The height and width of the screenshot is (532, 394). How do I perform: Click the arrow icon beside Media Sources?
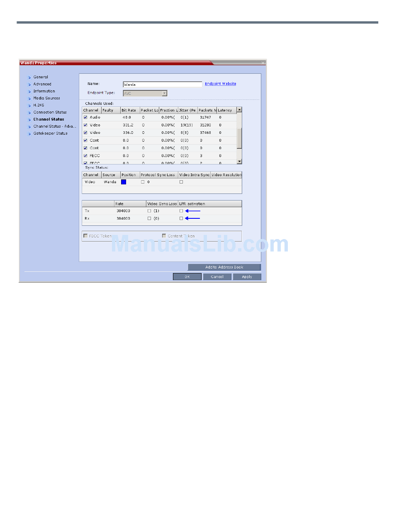point(29,99)
